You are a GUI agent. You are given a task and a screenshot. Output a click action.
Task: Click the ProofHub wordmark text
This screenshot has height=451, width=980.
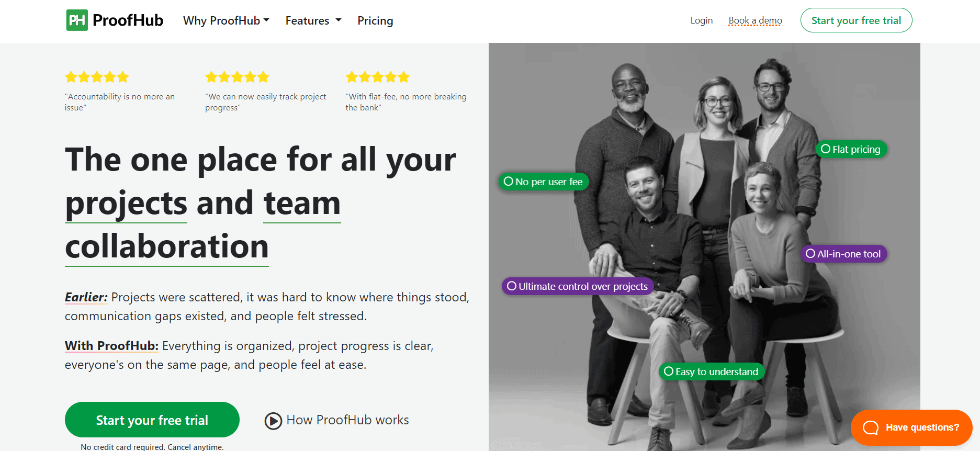click(128, 20)
